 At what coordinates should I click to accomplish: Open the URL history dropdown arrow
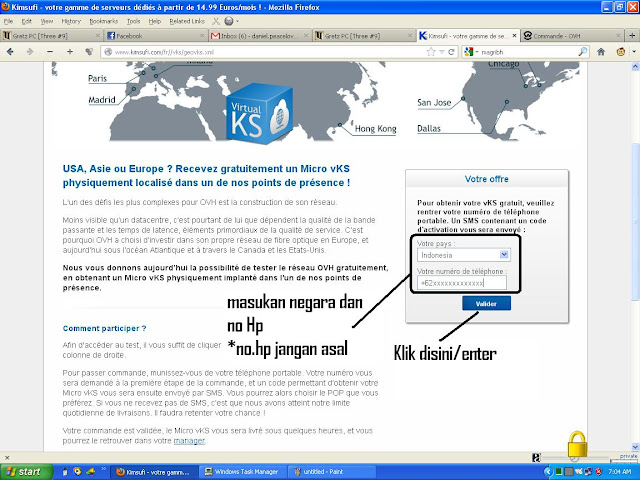point(442,52)
